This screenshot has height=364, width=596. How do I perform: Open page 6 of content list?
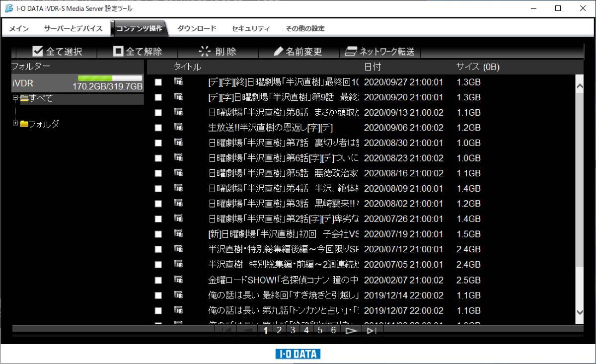(x=333, y=330)
